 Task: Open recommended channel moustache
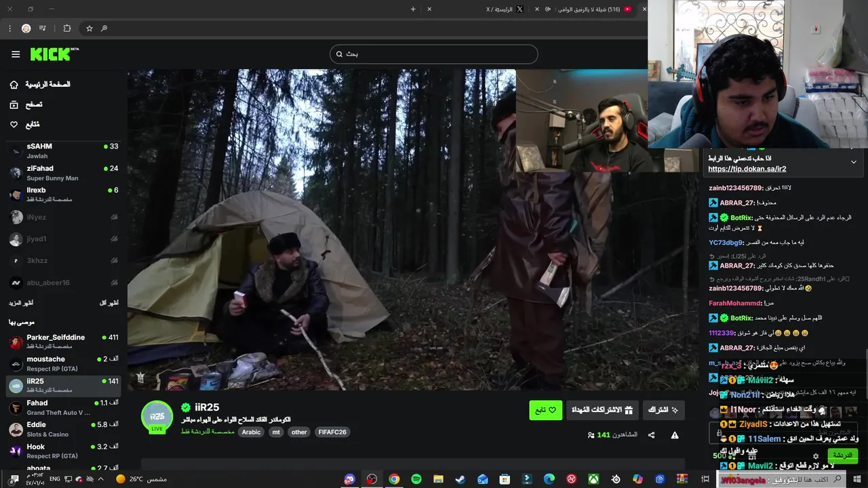(x=64, y=363)
